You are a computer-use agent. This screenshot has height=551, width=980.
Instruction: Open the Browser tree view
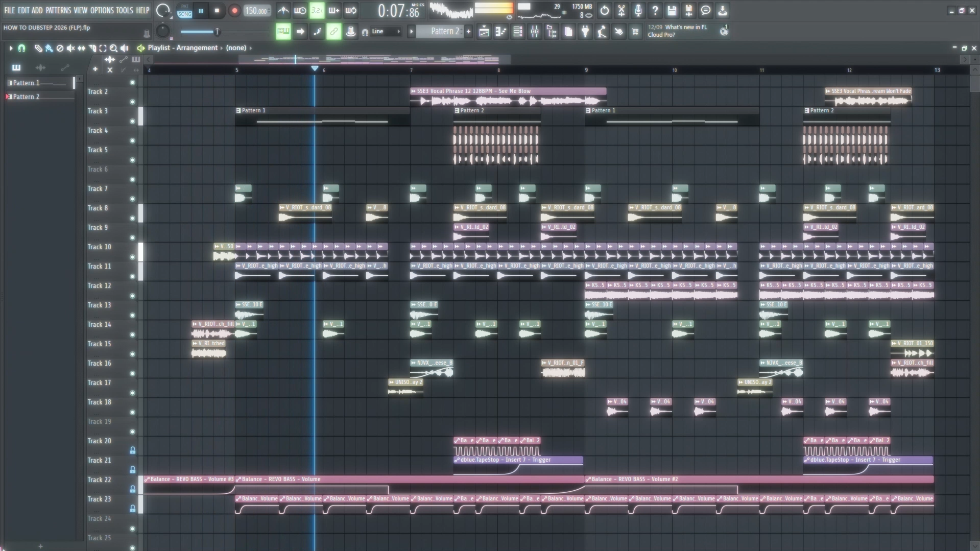551,32
